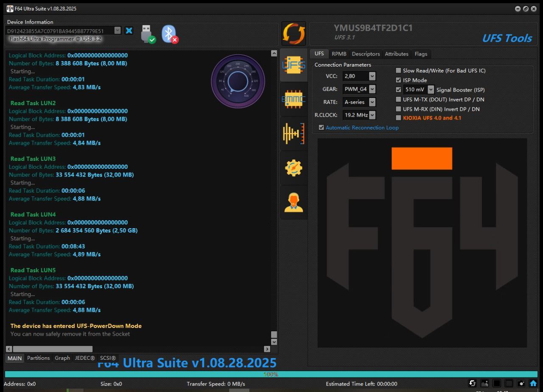Click the camera screenshot icon in status bar
The height and width of the screenshot is (392, 543).
point(521,384)
